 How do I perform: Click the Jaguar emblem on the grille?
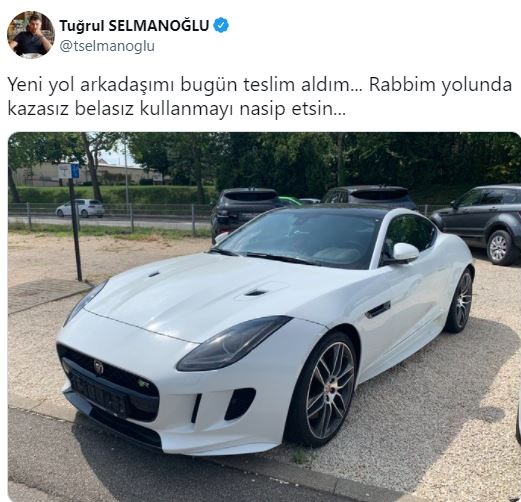(x=99, y=366)
